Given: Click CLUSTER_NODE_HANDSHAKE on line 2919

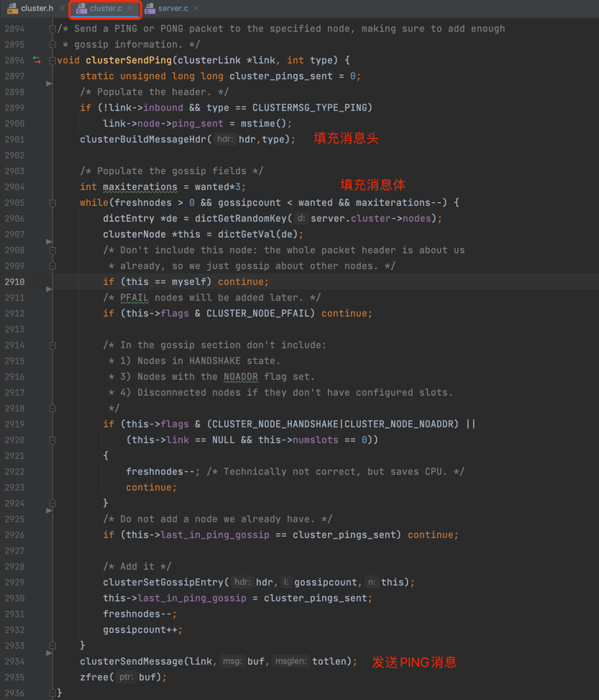Looking at the screenshot, I should (276, 424).
